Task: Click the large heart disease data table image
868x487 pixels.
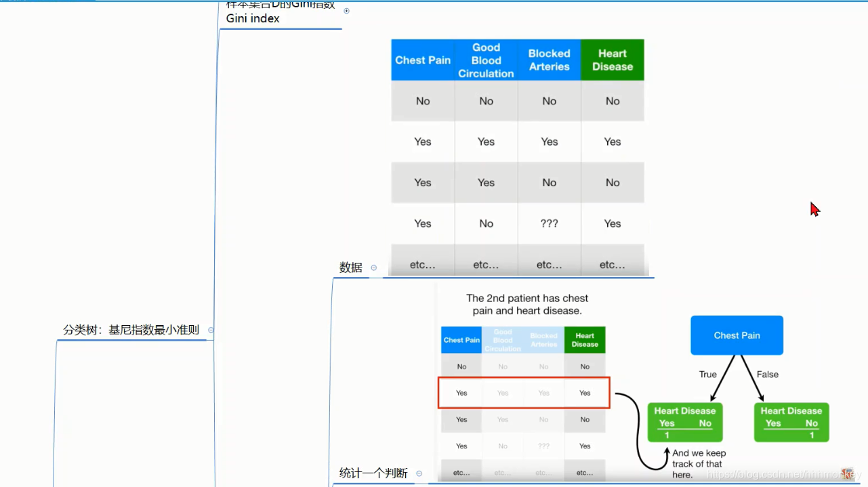Action: 518,157
